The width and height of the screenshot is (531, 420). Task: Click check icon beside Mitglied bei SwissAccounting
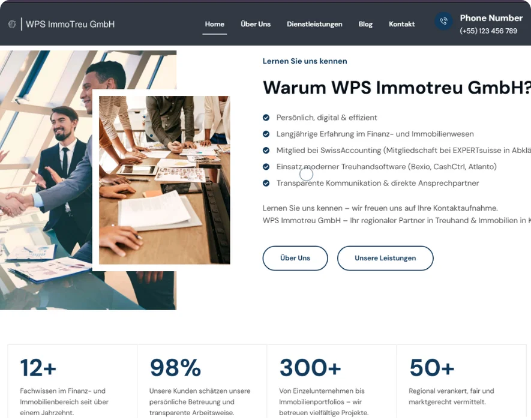tap(266, 151)
